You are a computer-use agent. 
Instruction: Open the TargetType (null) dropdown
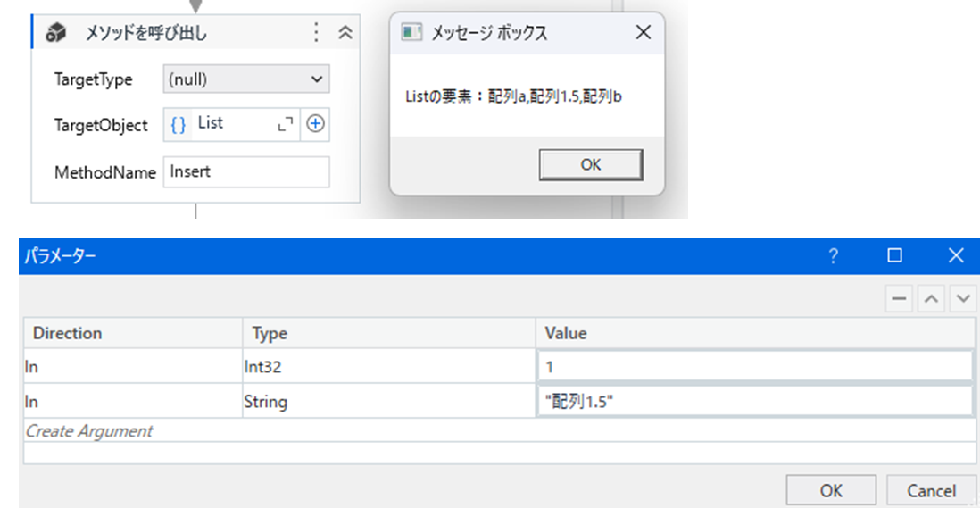point(246,79)
